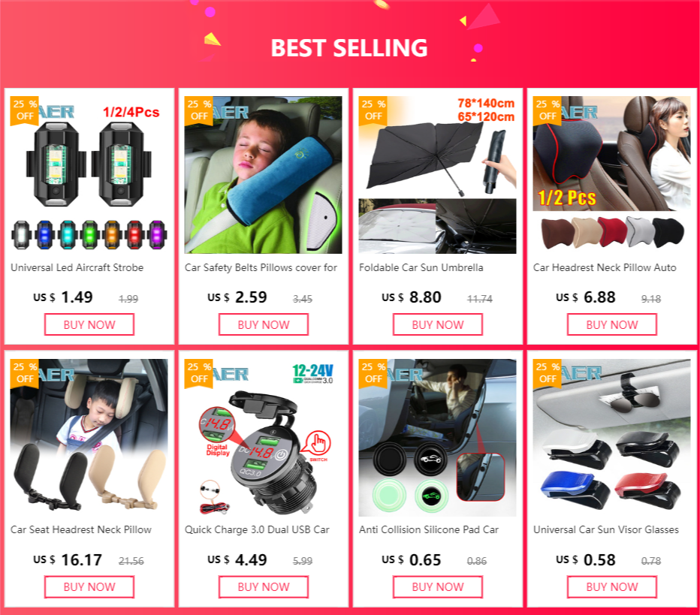
Task: Click the 25% OFF badge on the umbrella
Action: click(x=373, y=110)
